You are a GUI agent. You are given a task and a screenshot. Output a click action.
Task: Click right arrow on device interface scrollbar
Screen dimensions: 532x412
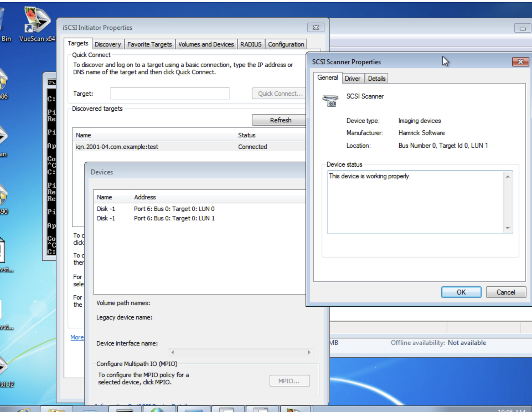point(309,352)
